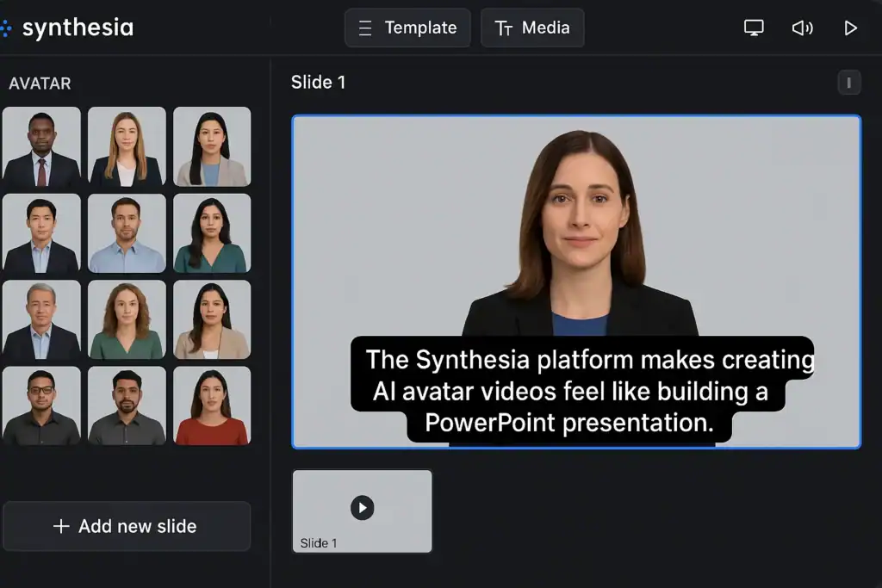This screenshot has height=588, width=882.
Task: Select avatar woman in beige blazer, top row
Action: [212, 146]
